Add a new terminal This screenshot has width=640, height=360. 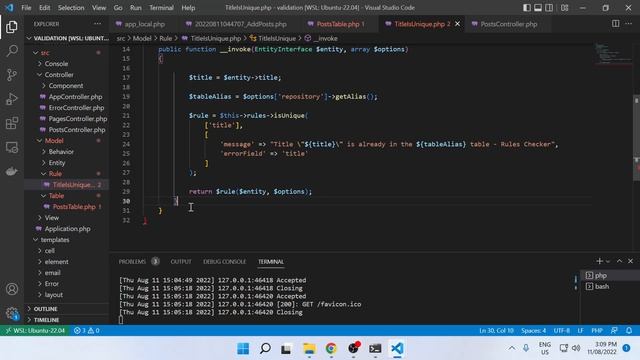[599, 261]
